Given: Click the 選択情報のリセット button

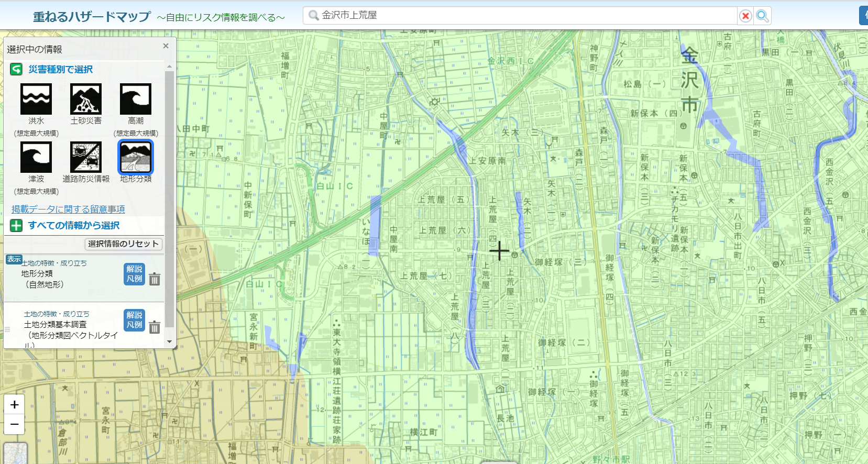Looking at the screenshot, I should [x=124, y=244].
